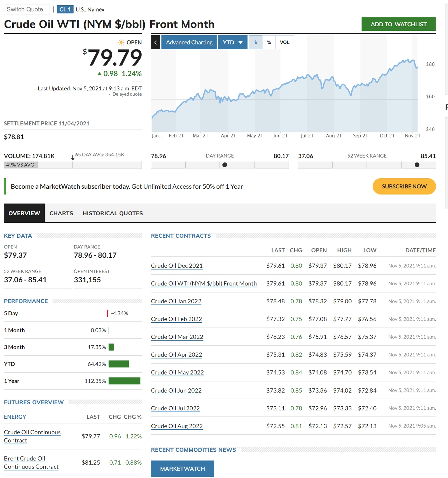Image resolution: width=448 pixels, height=478 pixels.
Task: Click the chart collapse left-arrow icon
Action: click(x=155, y=42)
